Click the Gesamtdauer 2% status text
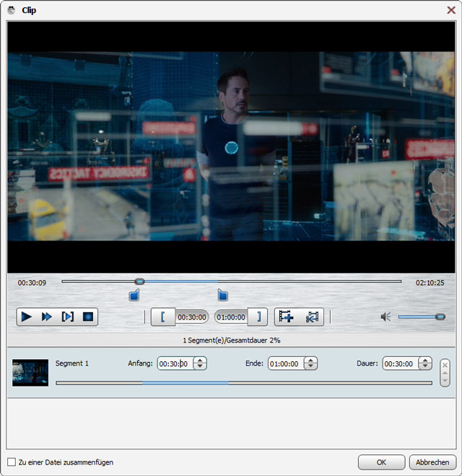 pos(231,340)
